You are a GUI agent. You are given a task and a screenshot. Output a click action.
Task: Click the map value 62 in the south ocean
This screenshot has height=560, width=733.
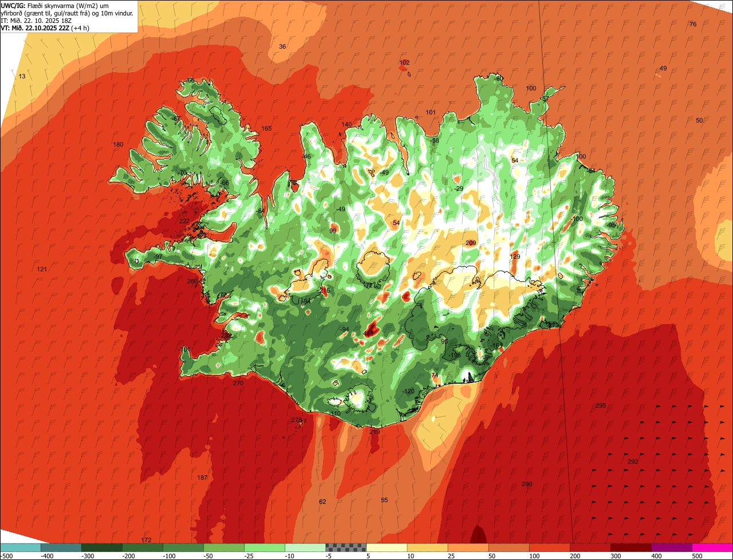[322, 502]
